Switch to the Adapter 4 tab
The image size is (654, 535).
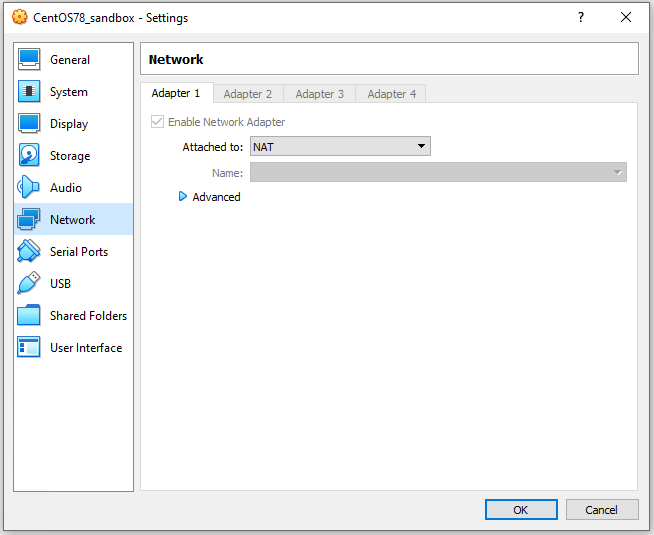tap(392, 94)
